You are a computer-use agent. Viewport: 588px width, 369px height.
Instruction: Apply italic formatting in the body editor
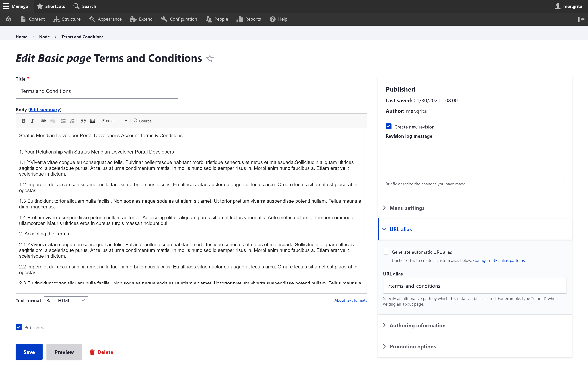pyautogui.click(x=32, y=120)
